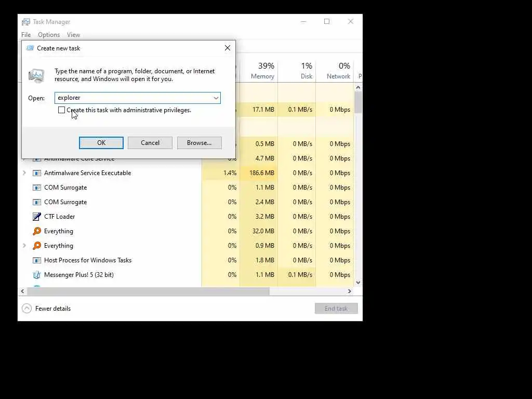Select Host Process for Windows Tasks name
This screenshot has width=532, height=399.
click(87, 260)
